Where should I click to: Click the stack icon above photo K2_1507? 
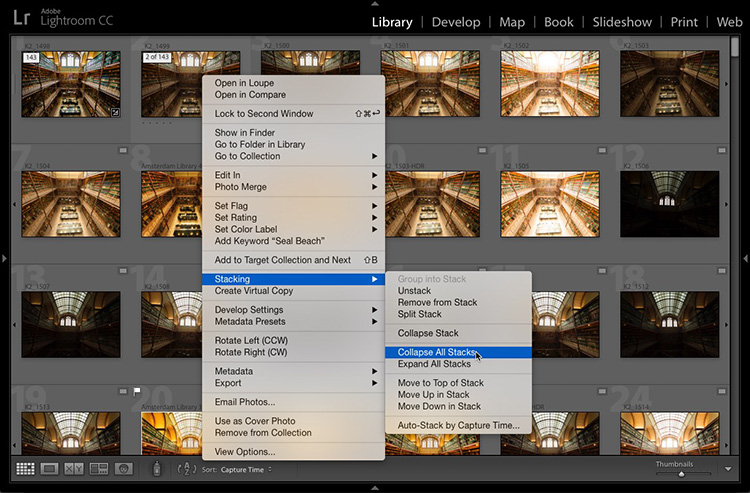pos(123,271)
